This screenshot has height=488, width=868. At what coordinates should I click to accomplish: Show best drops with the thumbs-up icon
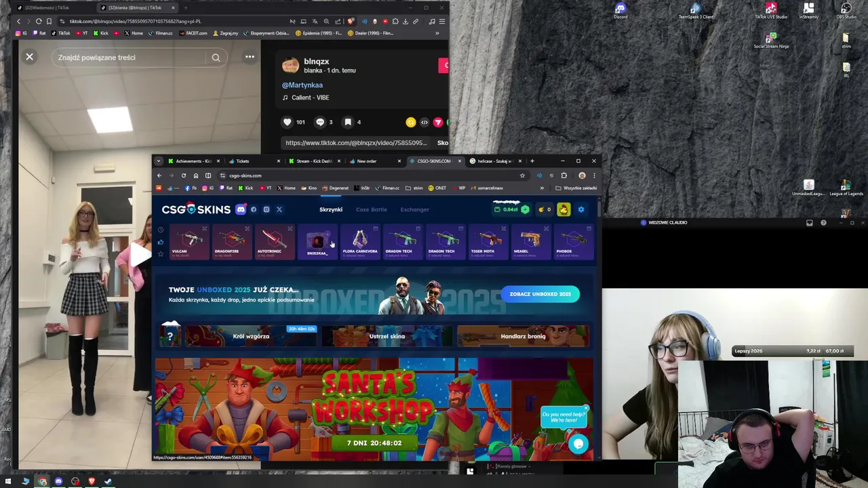pos(161,242)
